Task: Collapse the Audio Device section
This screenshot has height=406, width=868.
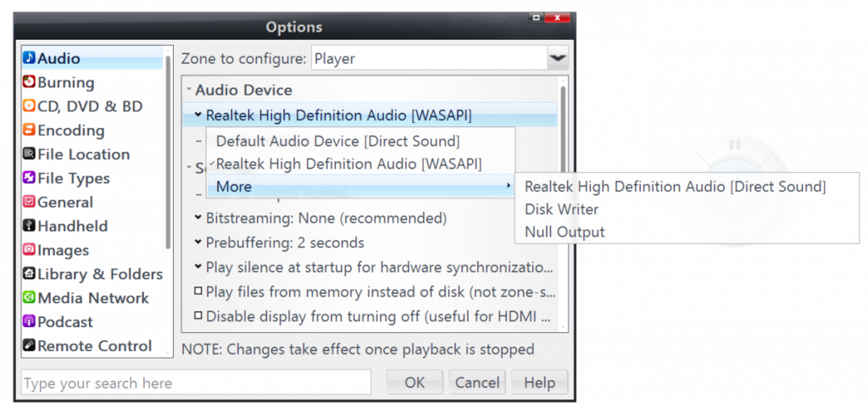Action: 188,89
